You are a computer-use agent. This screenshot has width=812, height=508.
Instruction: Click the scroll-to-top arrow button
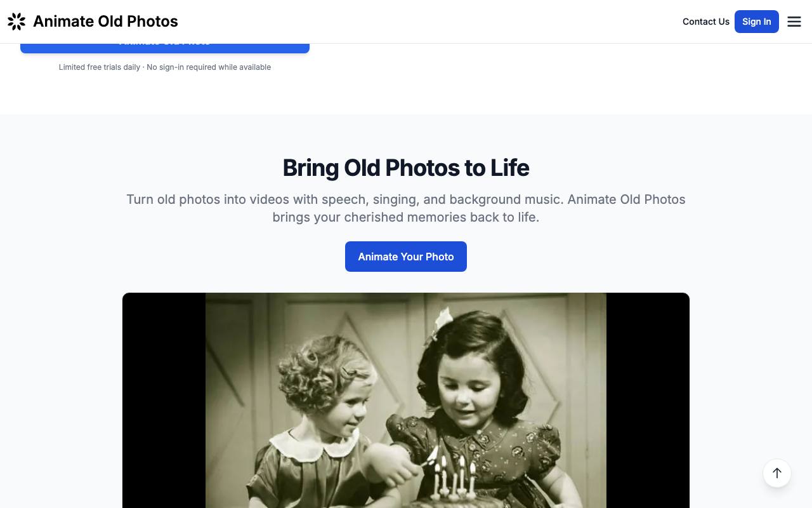pyautogui.click(x=777, y=473)
